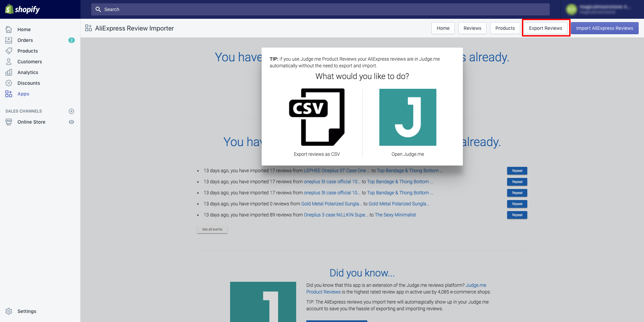The width and height of the screenshot is (644, 322).
Task: Repeat the Gold Metal Polarized import
Action: 517,204
